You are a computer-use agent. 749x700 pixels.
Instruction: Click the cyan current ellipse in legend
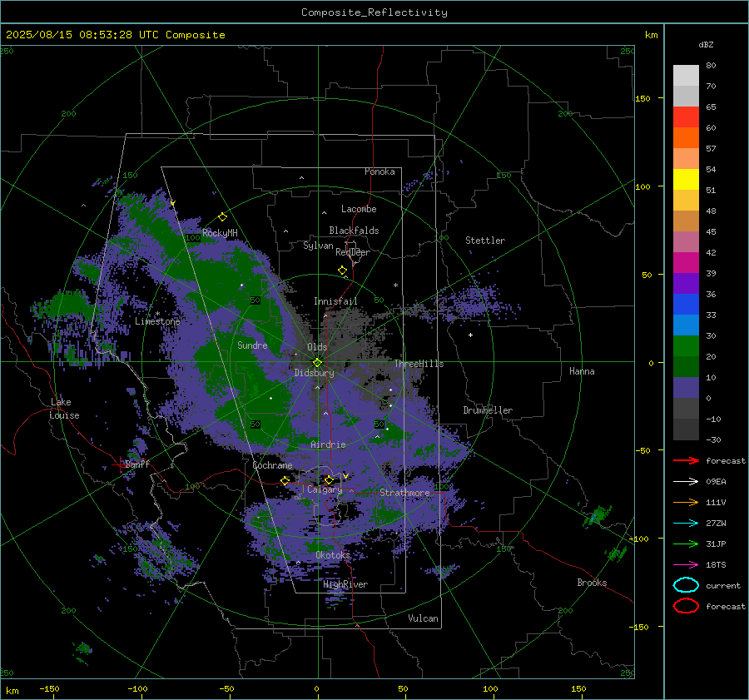[686, 585]
